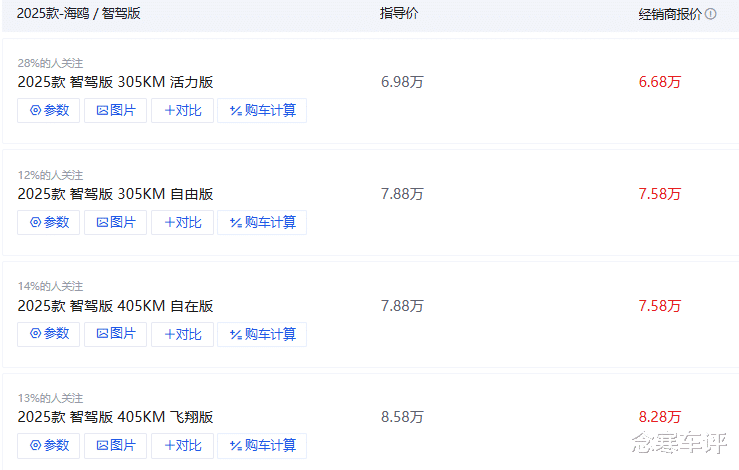Click the 2025款 智驾版 405KM 飞翔版 title

[x=115, y=417]
